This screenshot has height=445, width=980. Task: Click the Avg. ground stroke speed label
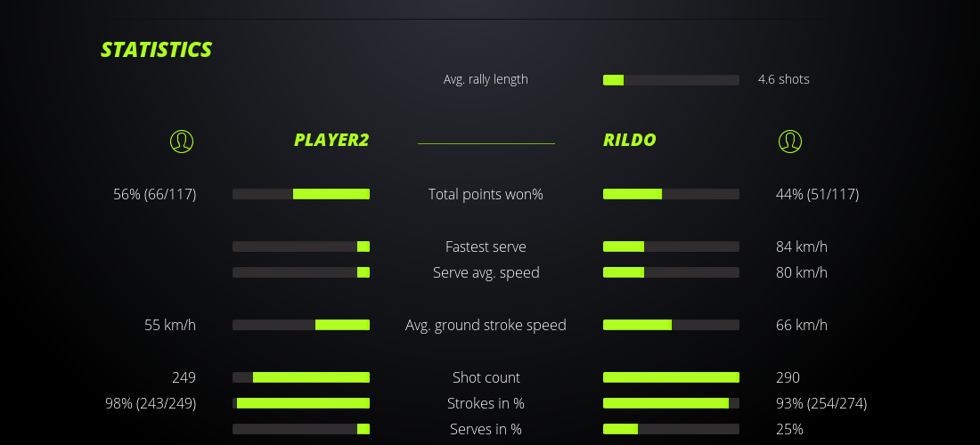486,325
